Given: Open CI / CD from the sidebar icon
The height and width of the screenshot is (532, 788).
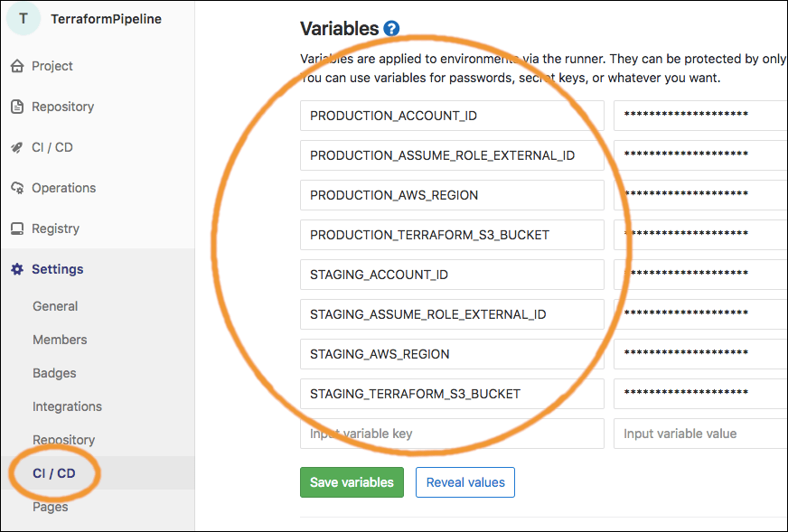Looking at the screenshot, I should click(x=15, y=146).
